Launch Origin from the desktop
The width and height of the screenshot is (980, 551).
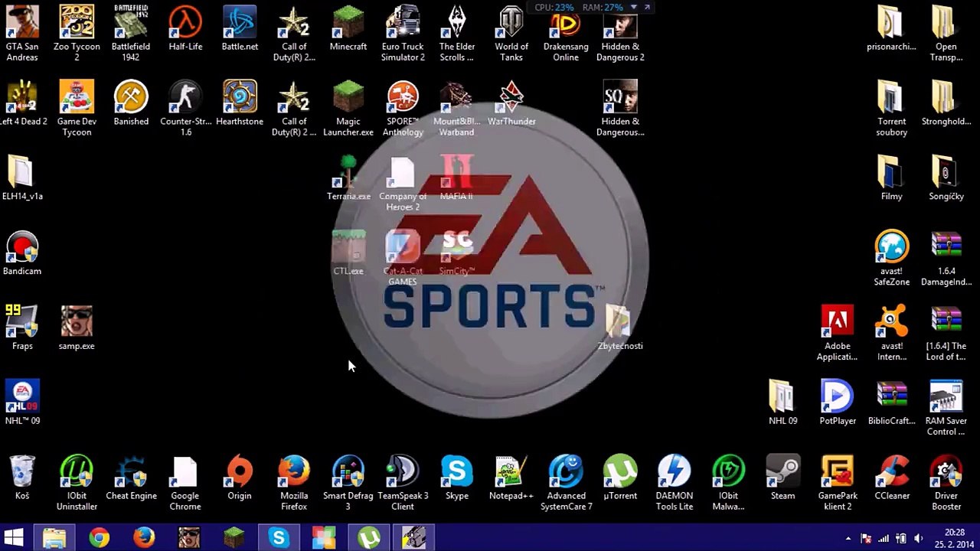[x=240, y=478]
